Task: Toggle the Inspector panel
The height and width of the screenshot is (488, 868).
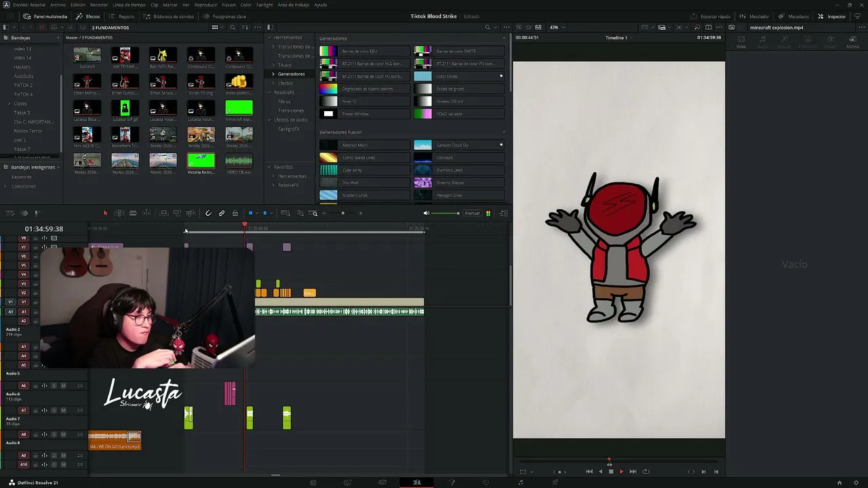Action: click(832, 16)
